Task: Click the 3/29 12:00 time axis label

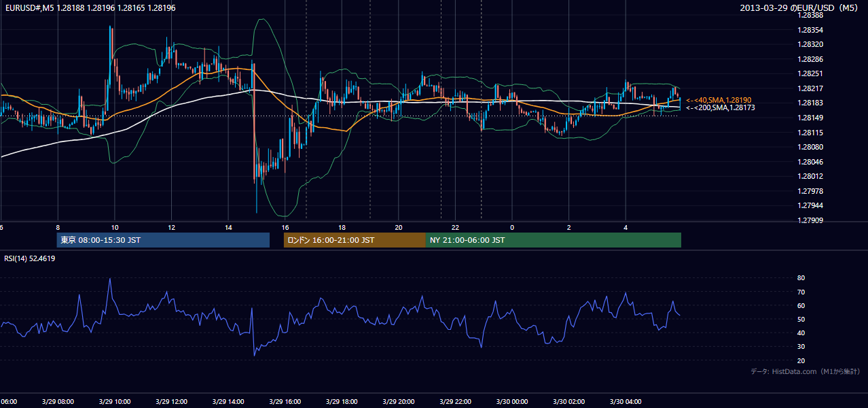Action: coord(171,402)
